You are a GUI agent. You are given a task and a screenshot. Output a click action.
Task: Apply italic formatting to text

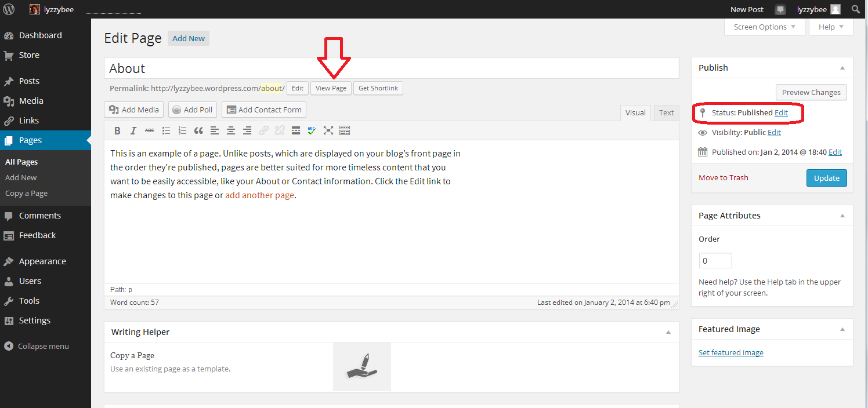tap(133, 130)
